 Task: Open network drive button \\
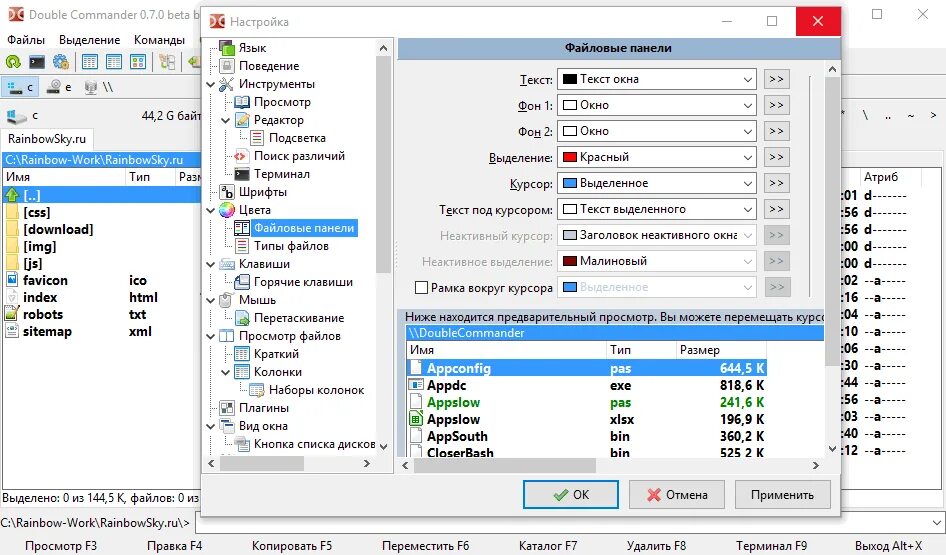pyautogui.click(x=98, y=87)
